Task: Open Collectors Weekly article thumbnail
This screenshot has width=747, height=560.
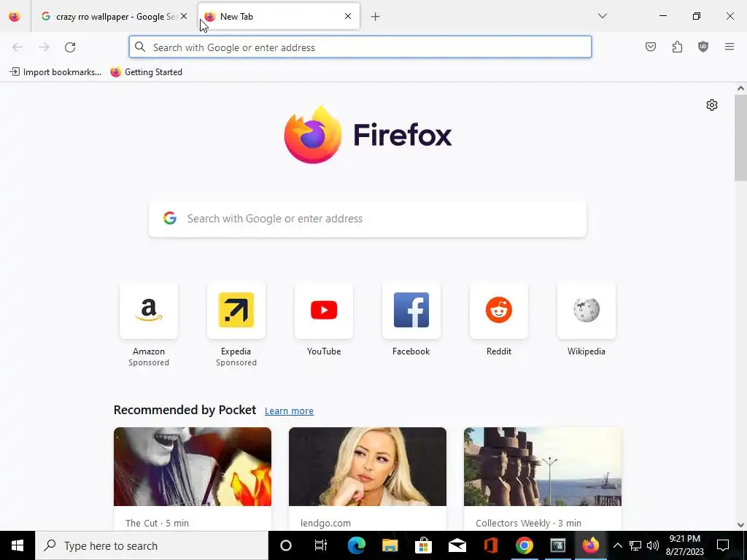Action: pyautogui.click(x=543, y=466)
